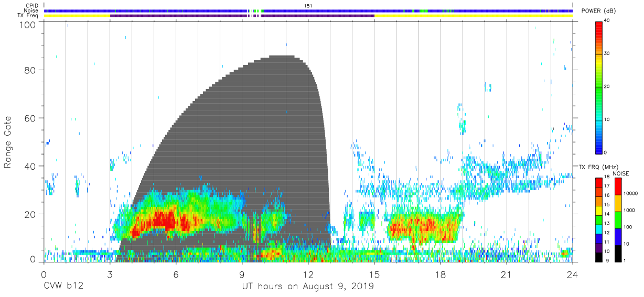Click the NOISE color bar legend
644x297 pixels.
coord(618,219)
